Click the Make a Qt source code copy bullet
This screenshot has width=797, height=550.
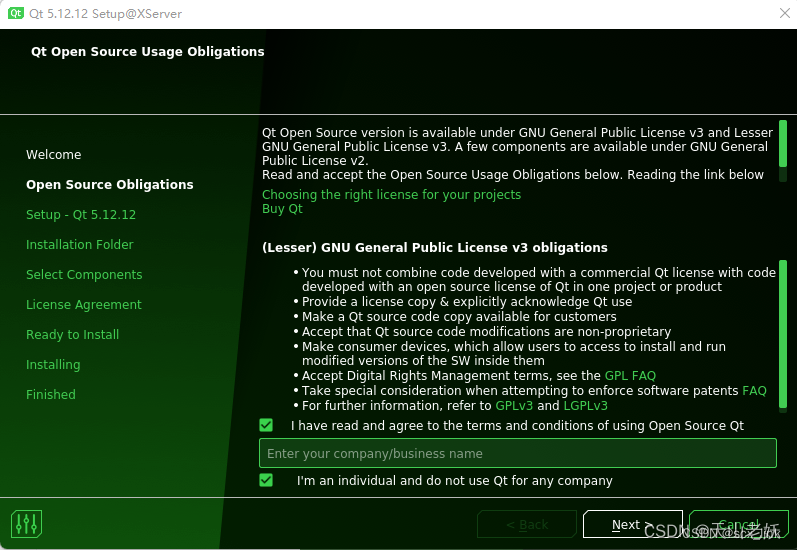(x=459, y=317)
